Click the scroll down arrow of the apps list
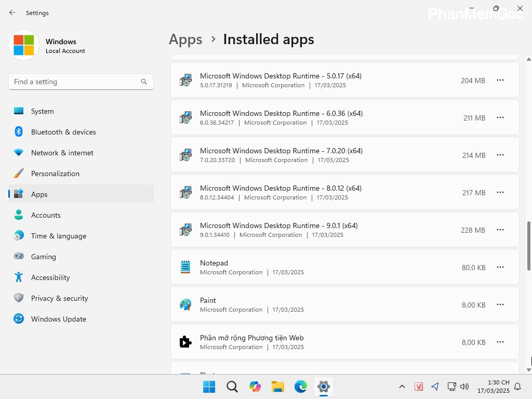The width and height of the screenshot is (532, 399). [529, 369]
